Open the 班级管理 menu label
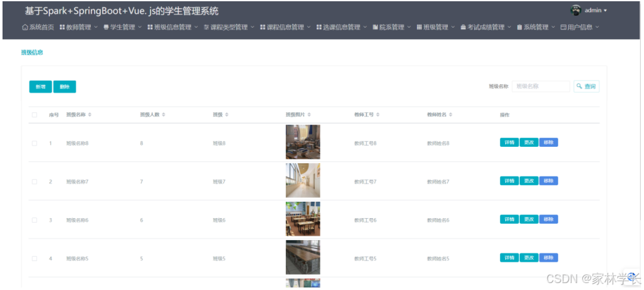Image resolution: width=644 pixels, height=290 pixels. click(436, 27)
